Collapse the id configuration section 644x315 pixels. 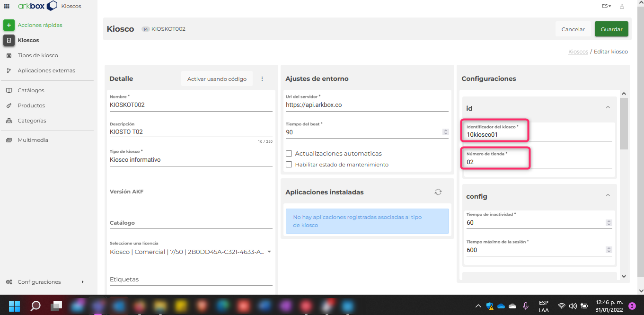tap(608, 107)
